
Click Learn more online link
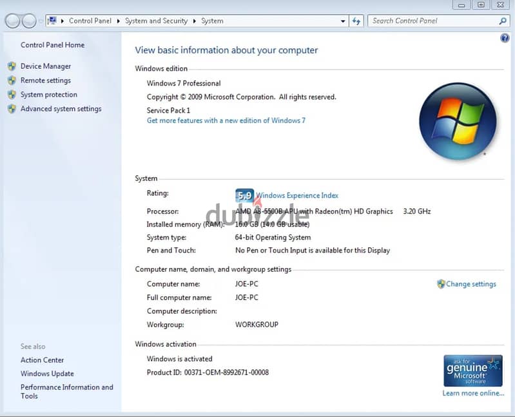coord(473,393)
